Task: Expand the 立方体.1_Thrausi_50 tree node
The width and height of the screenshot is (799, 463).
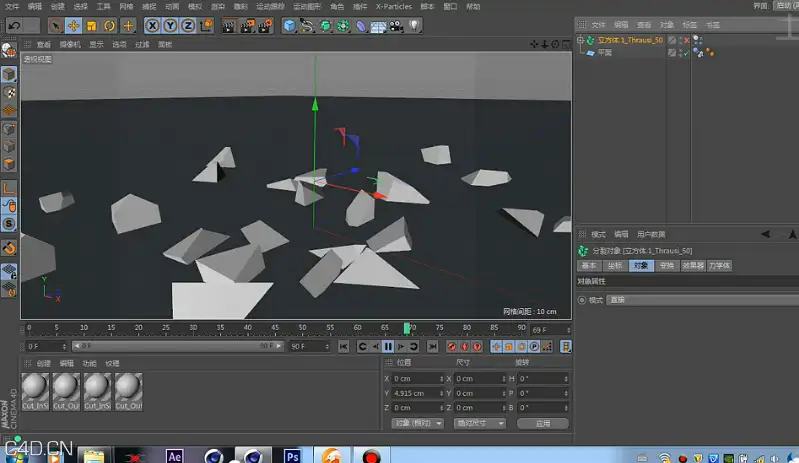Action: tap(580, 40)
